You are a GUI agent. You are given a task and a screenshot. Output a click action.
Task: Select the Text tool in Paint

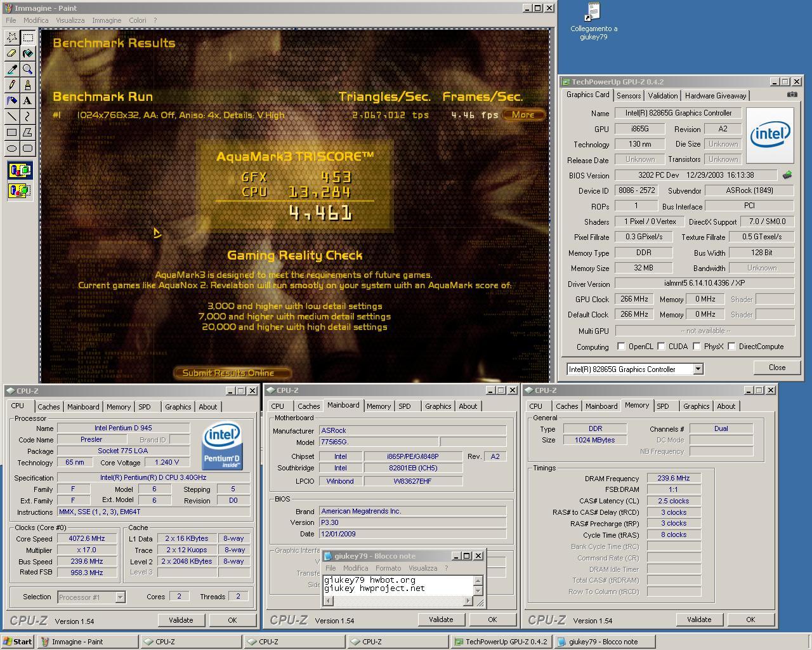point(28,101)
